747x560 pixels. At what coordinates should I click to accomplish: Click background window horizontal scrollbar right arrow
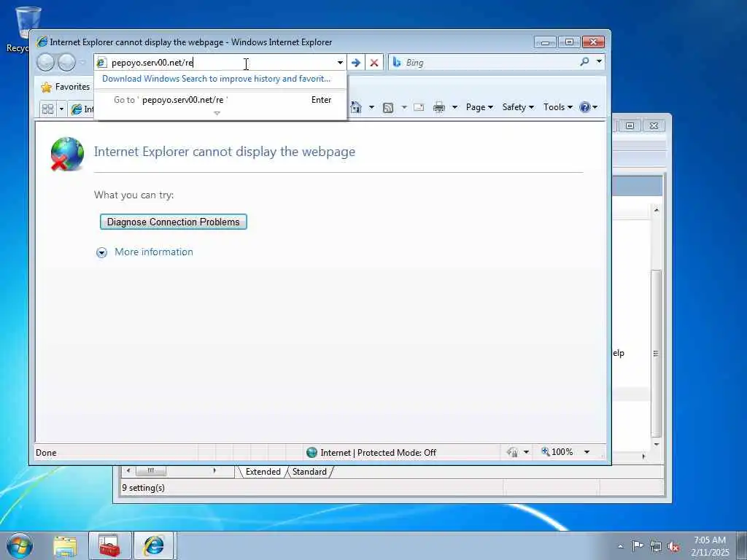[214, 471]
